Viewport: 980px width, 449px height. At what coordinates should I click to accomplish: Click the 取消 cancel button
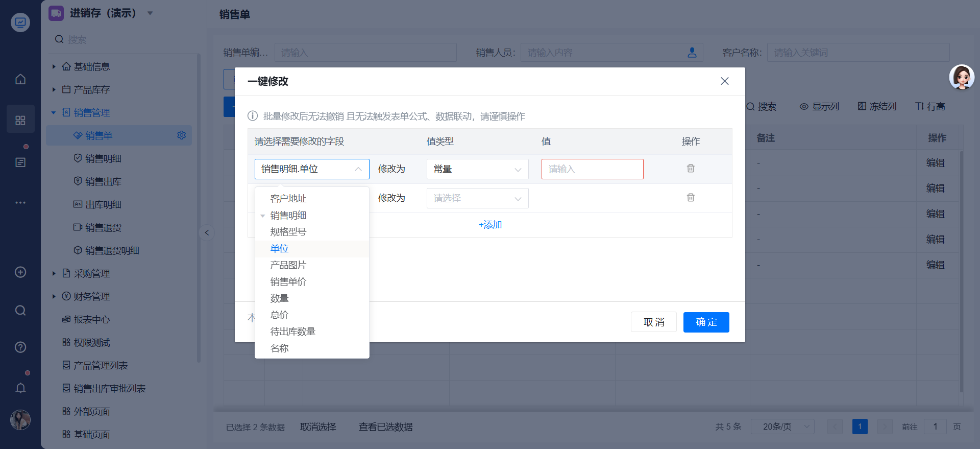tap(654, 322)
